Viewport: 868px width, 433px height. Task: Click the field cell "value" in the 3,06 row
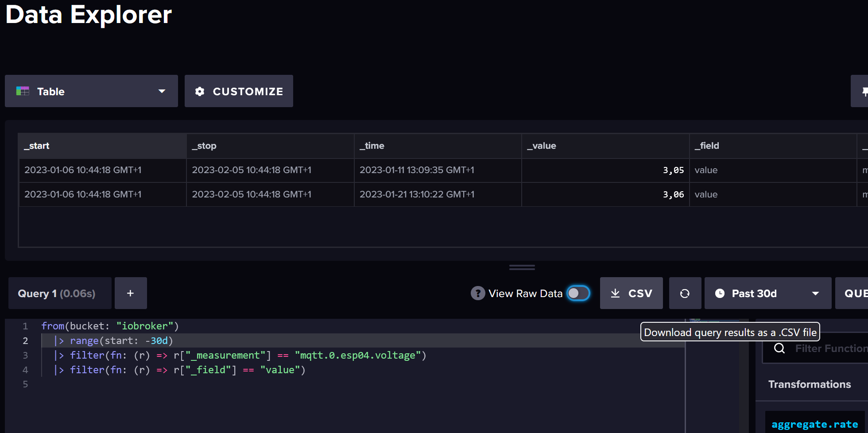tap(773, 194)
